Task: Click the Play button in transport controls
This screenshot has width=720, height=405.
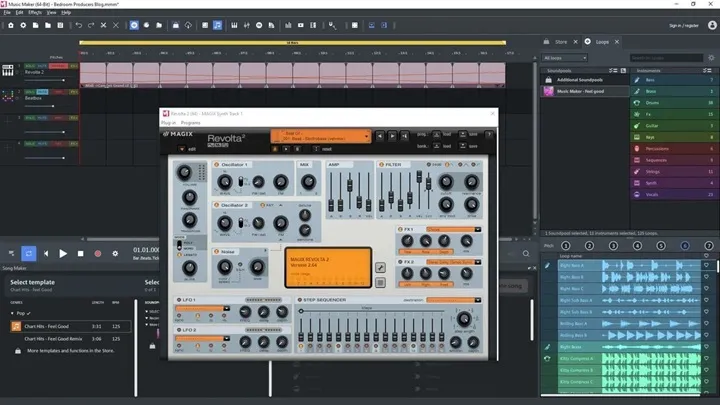Action: click(x=62, y=254)
